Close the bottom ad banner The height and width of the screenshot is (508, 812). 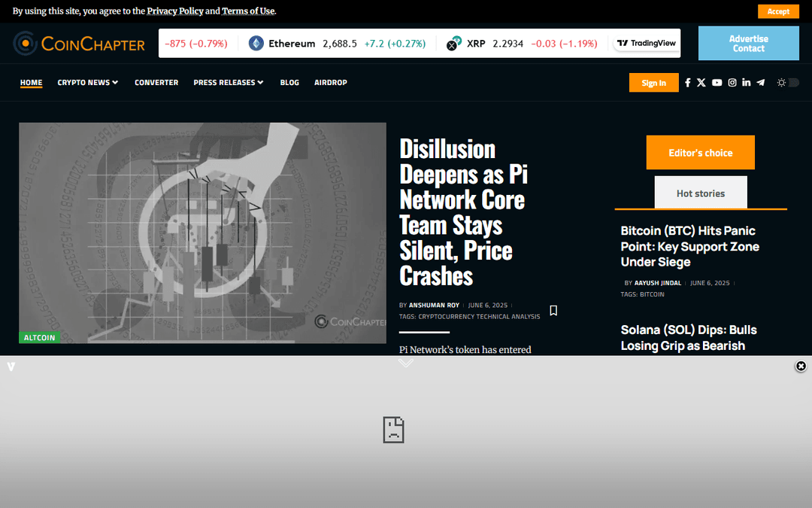(x=801, y=367)
